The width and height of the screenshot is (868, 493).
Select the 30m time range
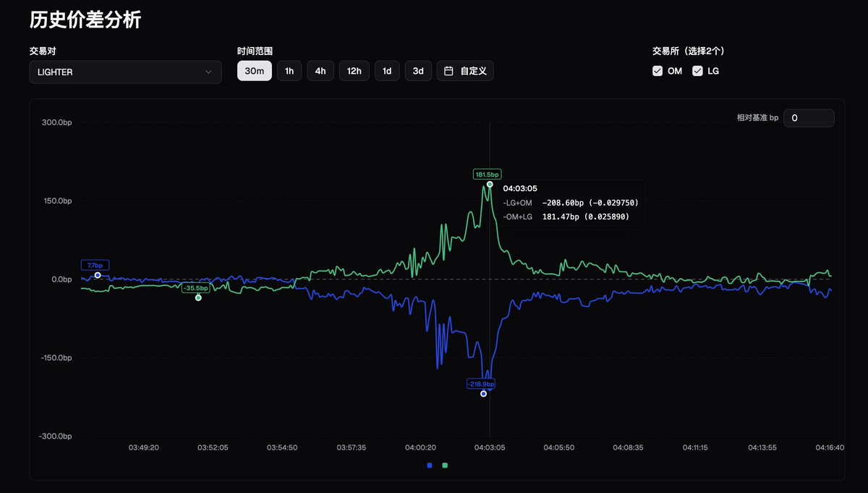tap(255, 71)
